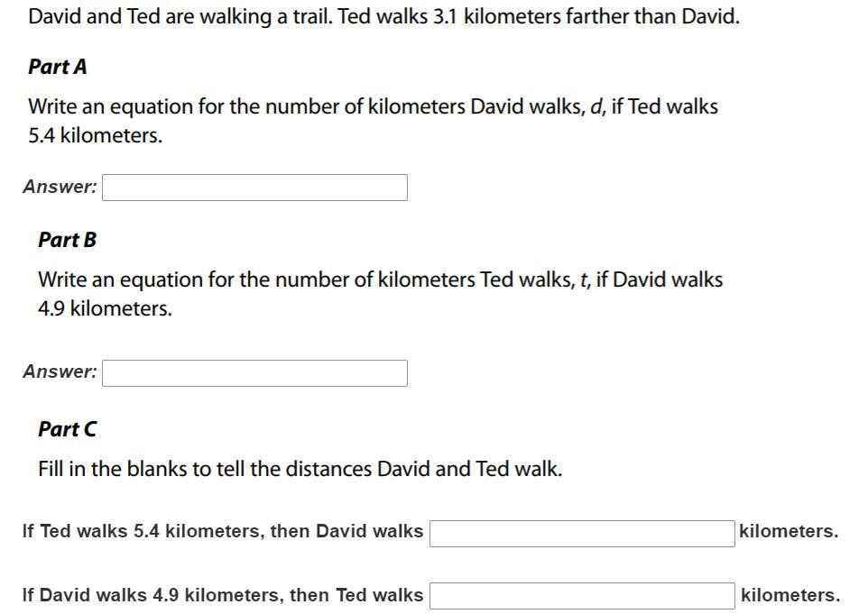Image resolution: width=868 pixels, height=614 pixels.
Task: Click the 'If David walks 4.9 kilometers' label
Action: coord(223,595)
